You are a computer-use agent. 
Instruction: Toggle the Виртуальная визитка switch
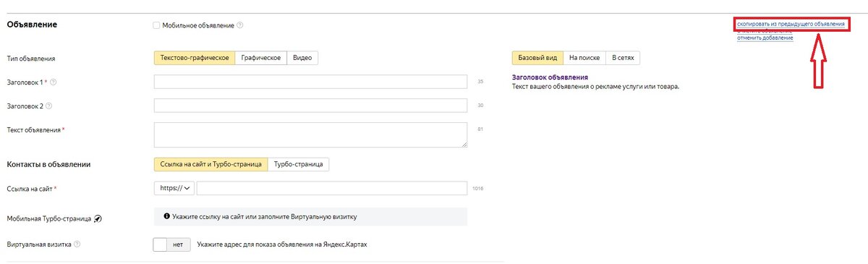click(172, 244)
